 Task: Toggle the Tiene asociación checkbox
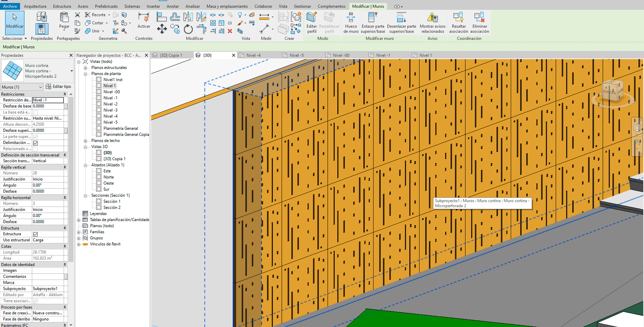[36, 301]
